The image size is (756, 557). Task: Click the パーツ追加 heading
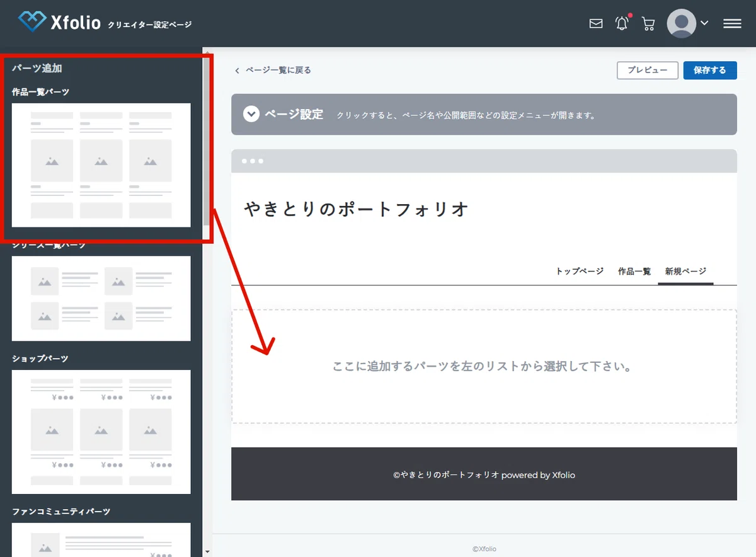pyautogui.click(x=37, y=68)
